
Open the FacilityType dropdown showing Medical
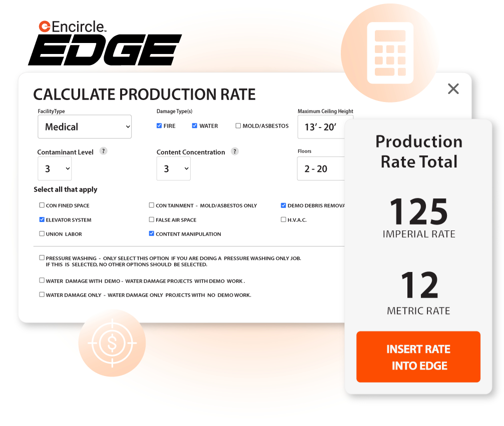84,126
